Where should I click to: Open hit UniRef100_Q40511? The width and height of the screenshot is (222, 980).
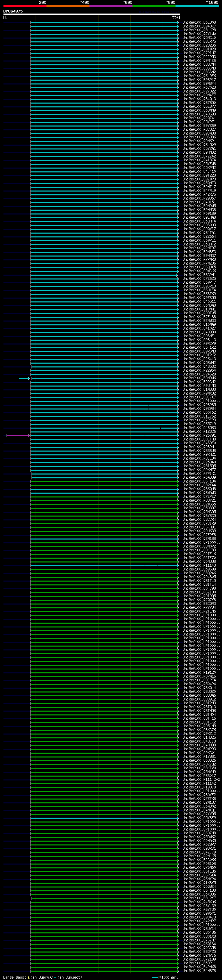click(x=199, y=302)
